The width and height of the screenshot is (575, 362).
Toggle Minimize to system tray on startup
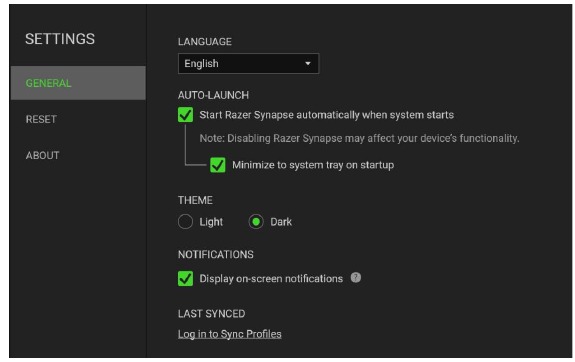tap(217, 165)
